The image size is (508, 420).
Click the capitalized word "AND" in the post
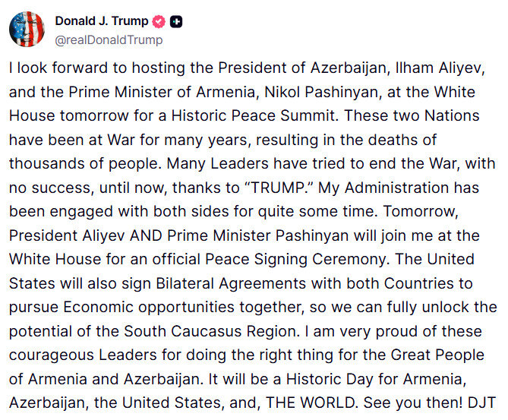pyautogui.click(x=146, y=235)
